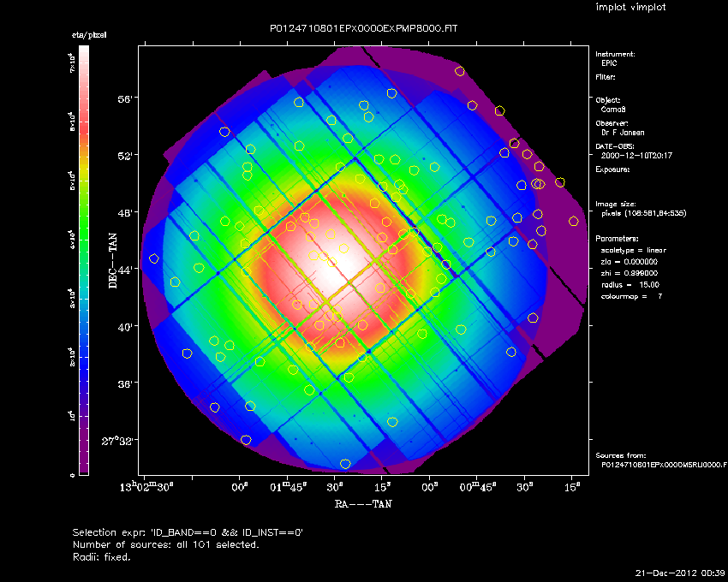Image resolution: width=728 pixels, height=582 pixels.
Task: Click the 'RA---TAN' axis label
Action: 363,503
